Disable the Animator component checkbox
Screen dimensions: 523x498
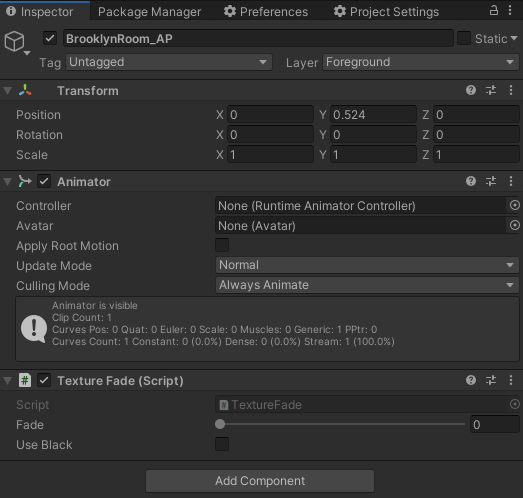(x=44, y=181)
